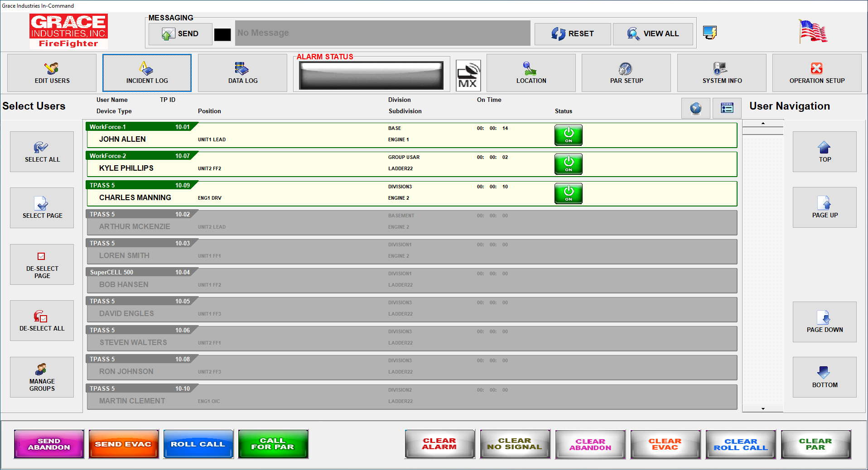The image size is (868, 470).
Task: Click the User Name column header
Action: click(x=112, y=100)
